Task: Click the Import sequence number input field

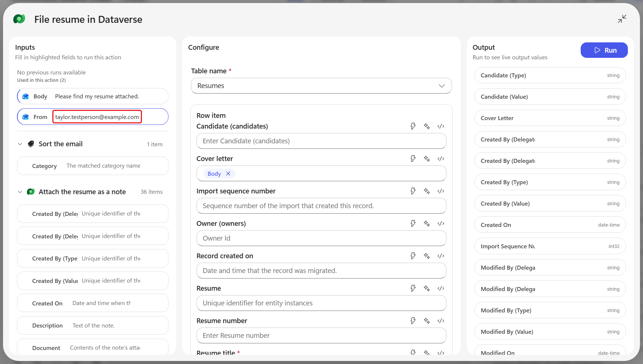Action: click(x=321, y=206)
